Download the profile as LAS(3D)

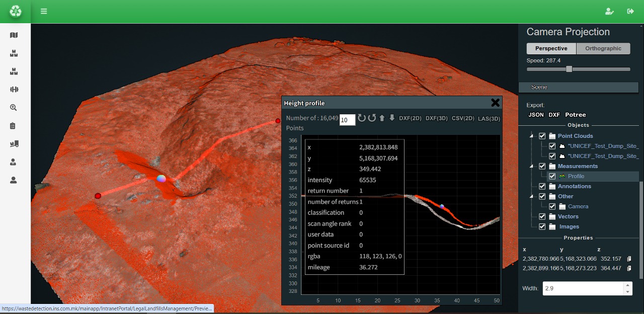pos(489,119)
